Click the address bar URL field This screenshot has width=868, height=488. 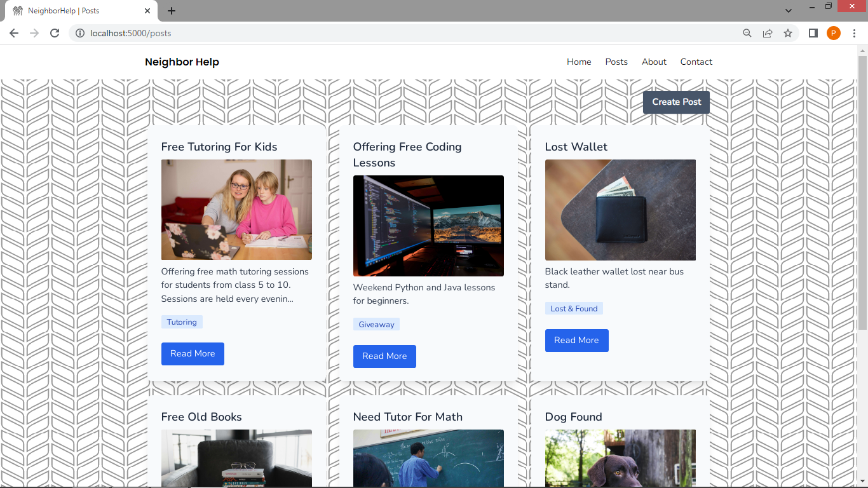(407, 33)
